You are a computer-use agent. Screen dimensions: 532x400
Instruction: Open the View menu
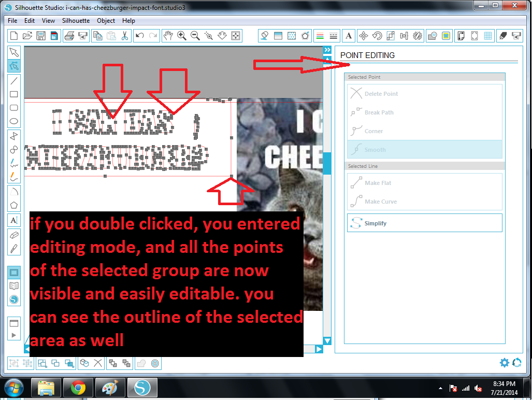coord(48,21)
